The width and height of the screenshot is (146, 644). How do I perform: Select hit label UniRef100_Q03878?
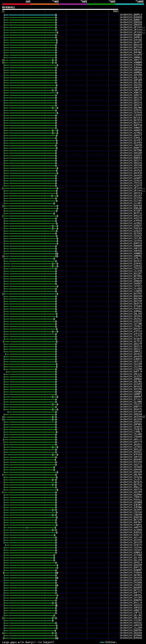(x=131, y=339)
